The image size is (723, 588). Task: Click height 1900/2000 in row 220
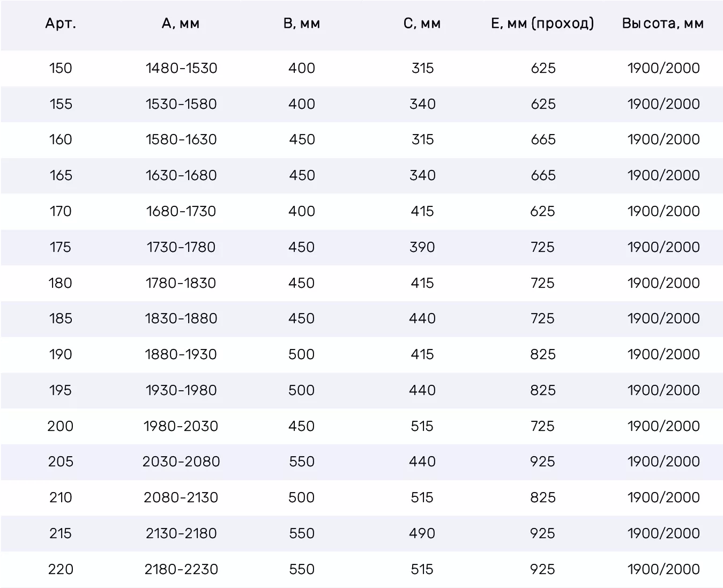click(x=664, y=569)
